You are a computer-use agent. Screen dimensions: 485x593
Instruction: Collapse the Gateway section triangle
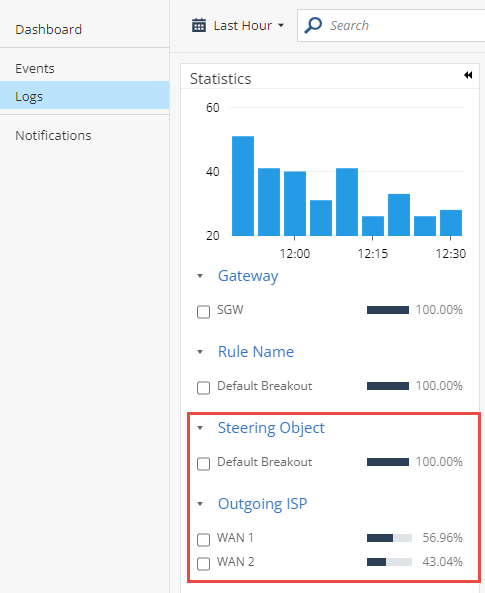tap(200, 276)
